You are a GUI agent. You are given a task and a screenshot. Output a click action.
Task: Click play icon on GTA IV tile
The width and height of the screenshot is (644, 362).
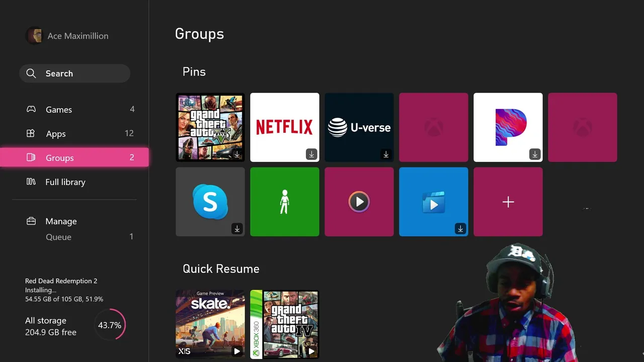click(311, 351)
